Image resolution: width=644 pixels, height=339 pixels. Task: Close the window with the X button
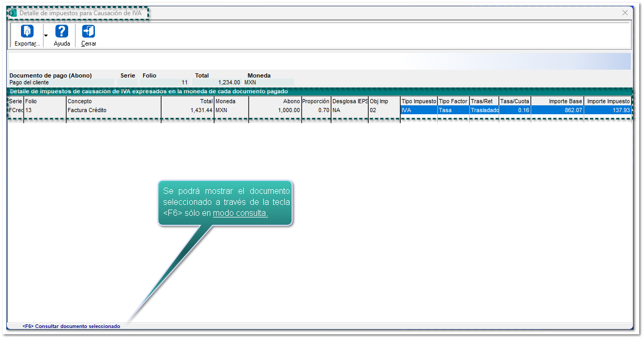625,13
